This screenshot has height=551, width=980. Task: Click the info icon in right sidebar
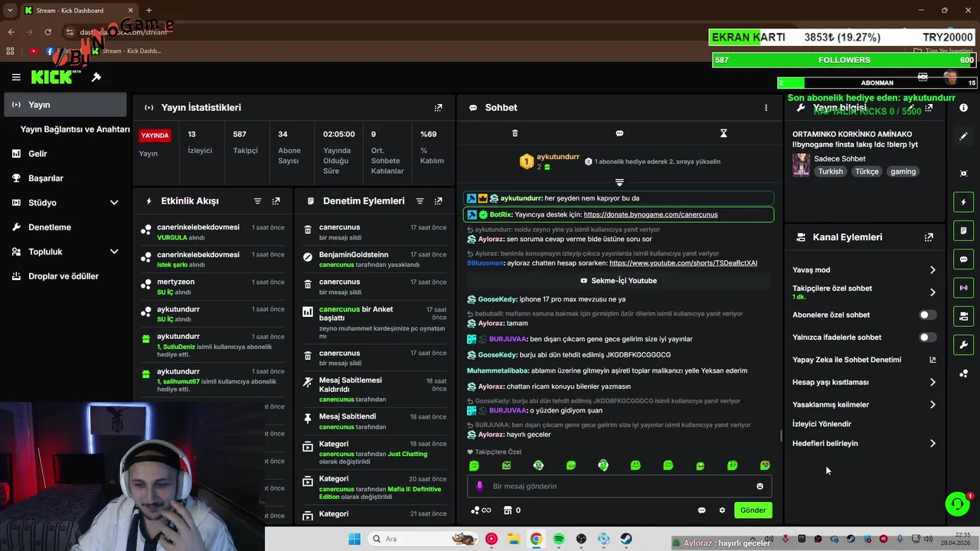click(x=964, y=108)
